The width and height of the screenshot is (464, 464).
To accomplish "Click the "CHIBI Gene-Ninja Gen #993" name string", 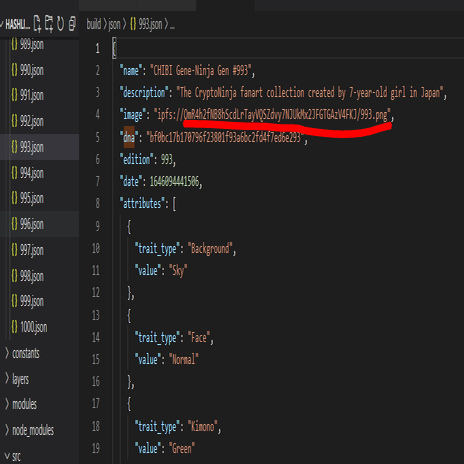I will click(x=201, y=71).
